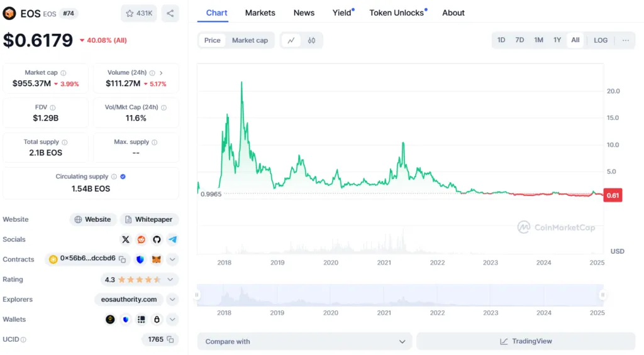Expand the 4.3 Rating dropdown
The width and height of the screenshot is (644, 355).
click(x=170, y=280)
